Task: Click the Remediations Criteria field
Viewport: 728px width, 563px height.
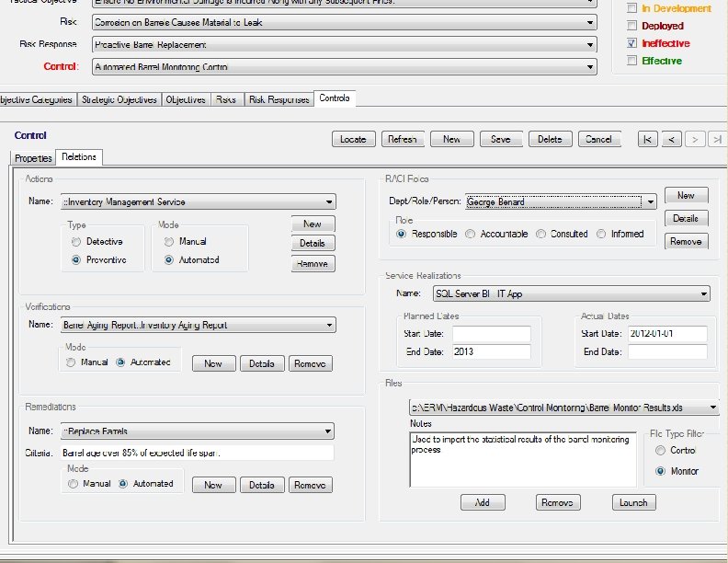Action: point(198,453)
